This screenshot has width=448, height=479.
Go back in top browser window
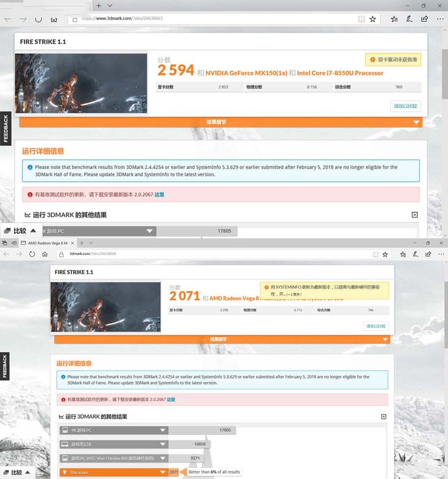8,19
